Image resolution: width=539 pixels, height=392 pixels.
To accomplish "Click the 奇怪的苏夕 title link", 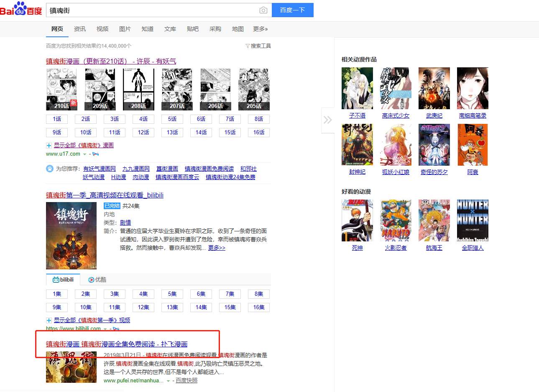I will pos(434,172).
